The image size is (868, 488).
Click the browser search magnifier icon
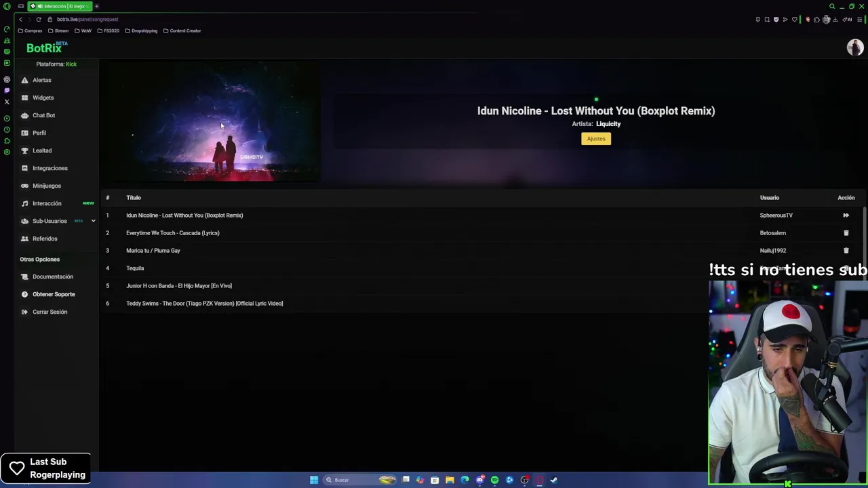(832, 6)
